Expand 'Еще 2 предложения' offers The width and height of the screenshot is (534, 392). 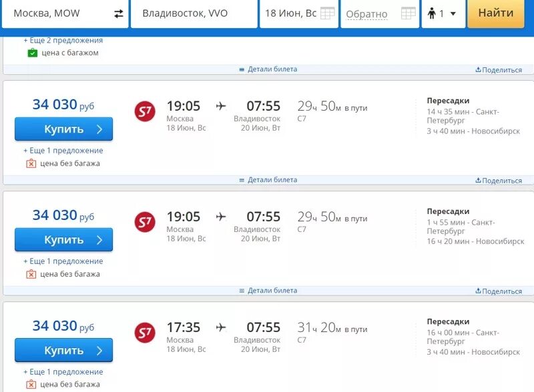coord(63,40)
